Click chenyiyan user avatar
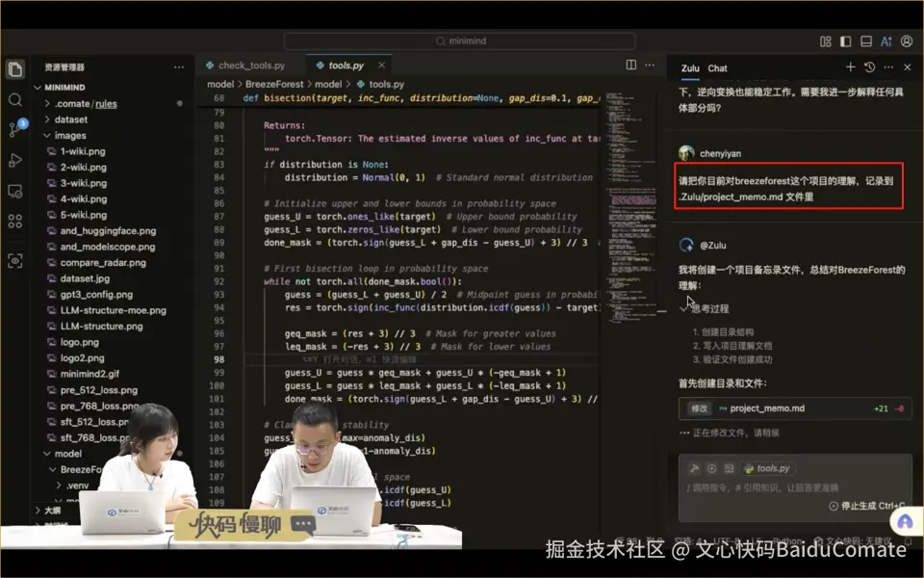The height and width of the screenshot is (578, 924). pyautogui.click(x=686, y=153)
